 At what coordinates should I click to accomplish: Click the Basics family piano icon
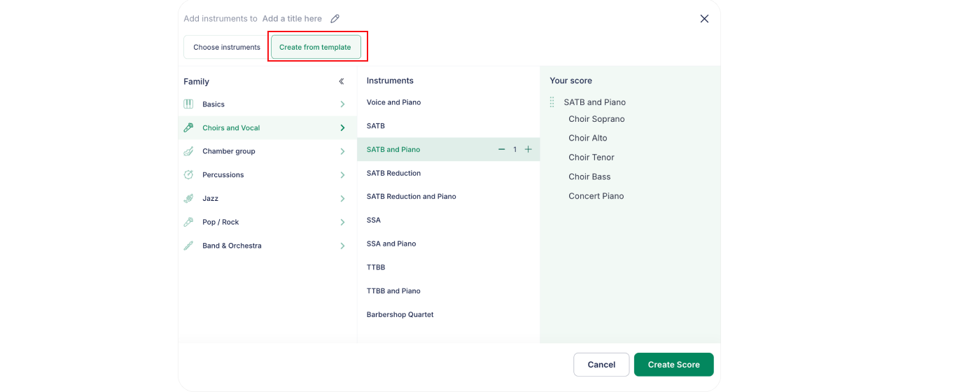tap(188, 104)
